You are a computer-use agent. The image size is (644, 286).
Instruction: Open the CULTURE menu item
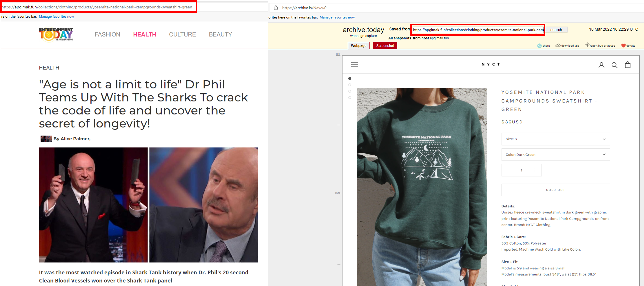[182, 35]
